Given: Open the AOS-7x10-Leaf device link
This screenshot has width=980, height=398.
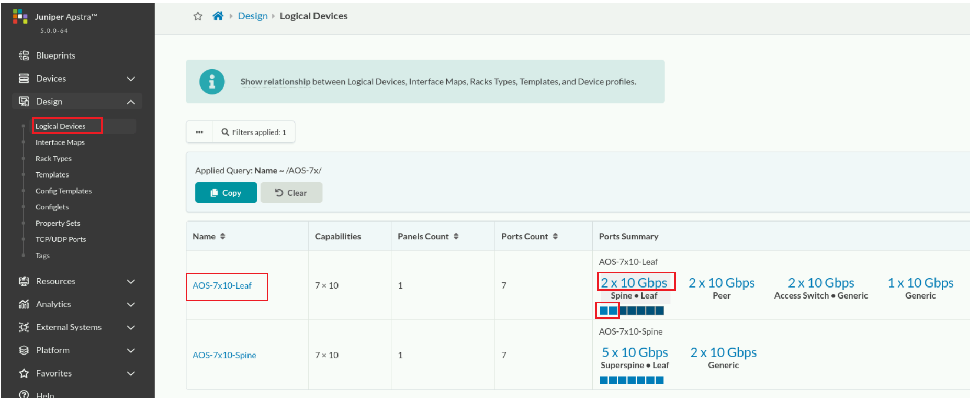Looking at the screenshot, I should coord(222,285).
